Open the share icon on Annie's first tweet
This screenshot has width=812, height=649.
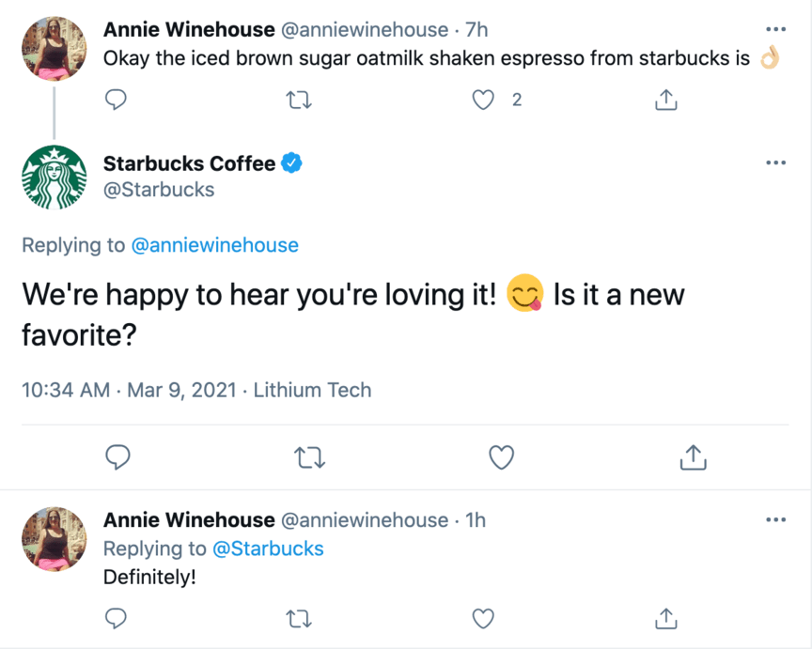tap(666, 99)
